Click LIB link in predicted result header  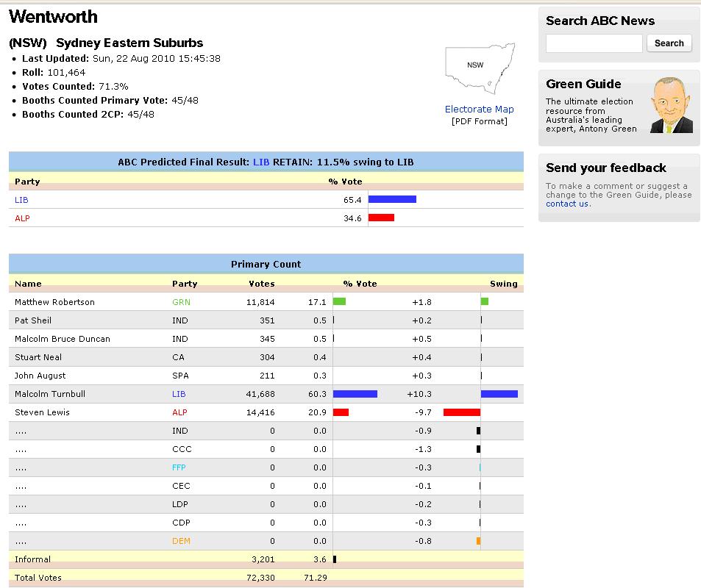click(x=261, y=162)
